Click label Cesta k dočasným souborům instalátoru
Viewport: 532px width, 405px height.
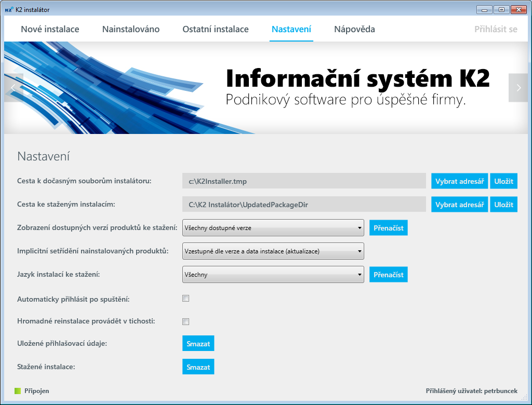84,181
